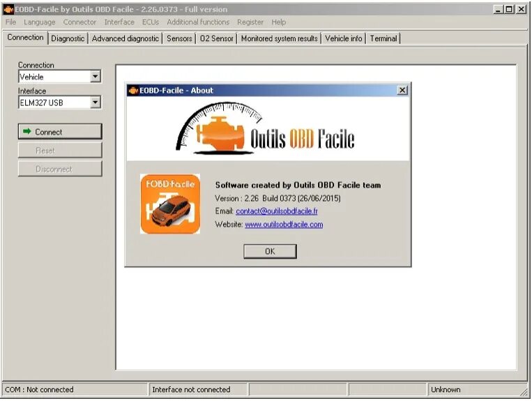
Task: Open the Register menu
Action: tap(250, 22)
